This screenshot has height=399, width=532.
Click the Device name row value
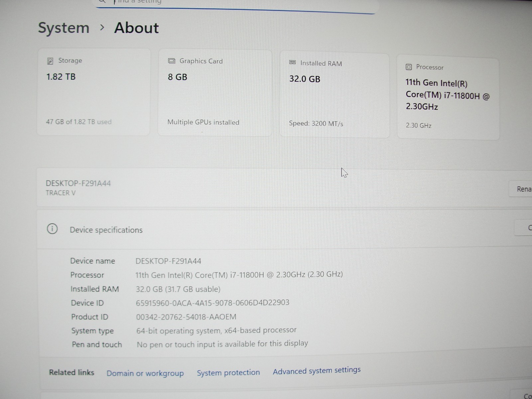click(168, 261)
